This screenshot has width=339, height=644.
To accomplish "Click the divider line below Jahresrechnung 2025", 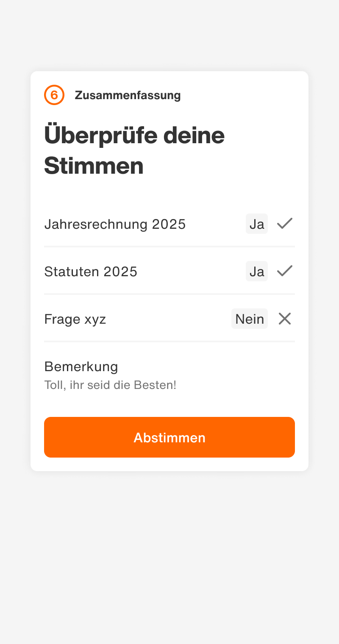I will point(169,246).
